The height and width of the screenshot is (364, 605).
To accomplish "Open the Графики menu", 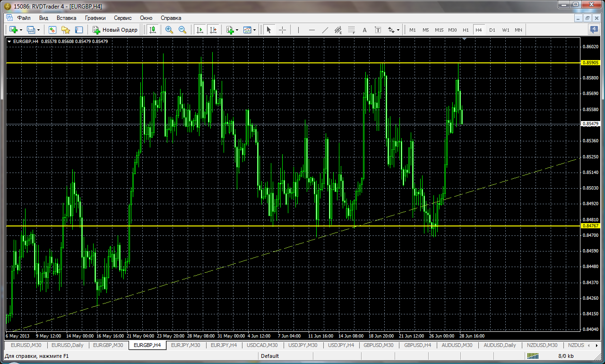I will 95,18.
